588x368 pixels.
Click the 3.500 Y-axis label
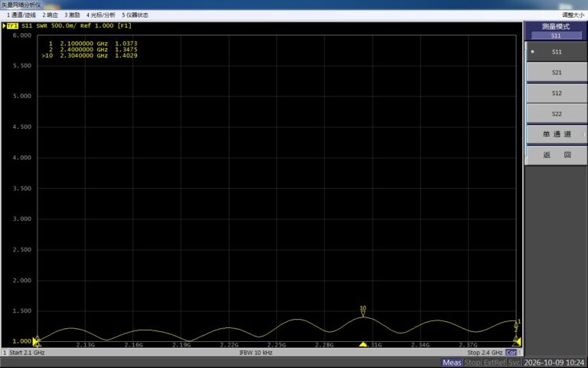pyautogui.click(x=22, y=189)
